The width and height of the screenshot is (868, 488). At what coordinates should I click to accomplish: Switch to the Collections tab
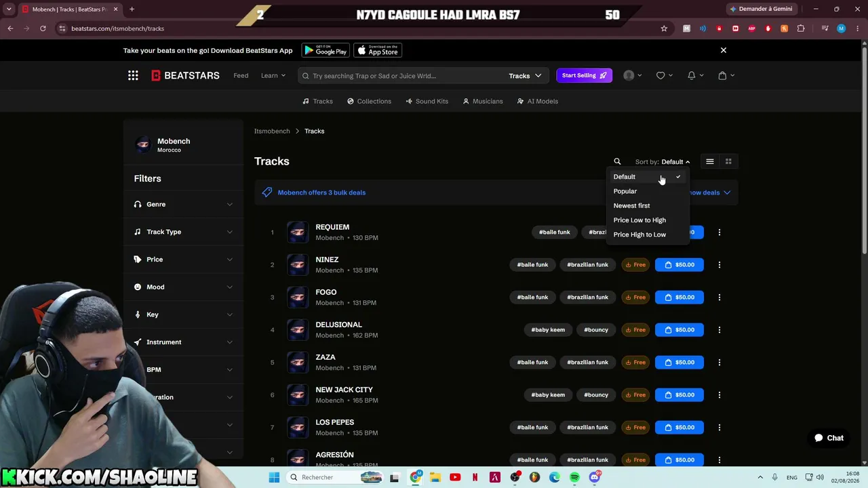pyautogui.click(x=369, y=101)
